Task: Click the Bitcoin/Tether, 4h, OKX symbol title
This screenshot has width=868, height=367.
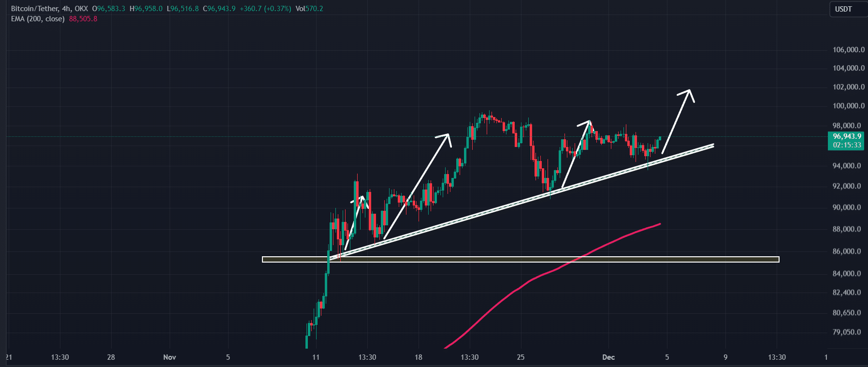Action: [49, 9]
